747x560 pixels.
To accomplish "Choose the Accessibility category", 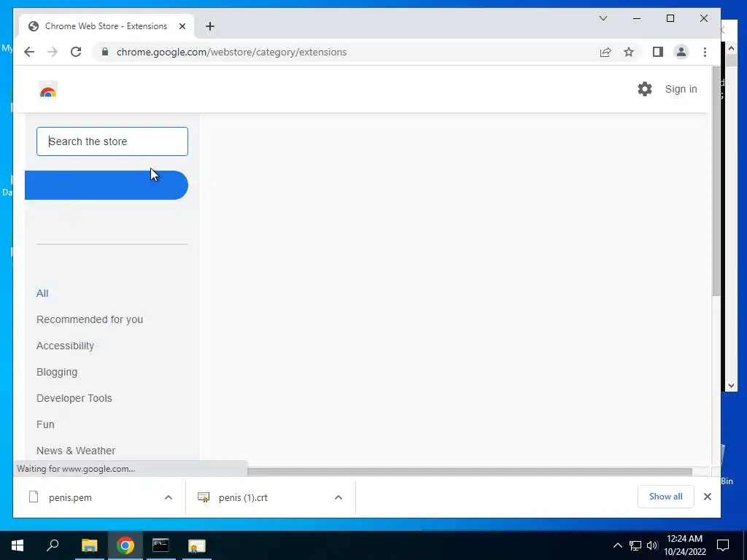I will point(65,346).
